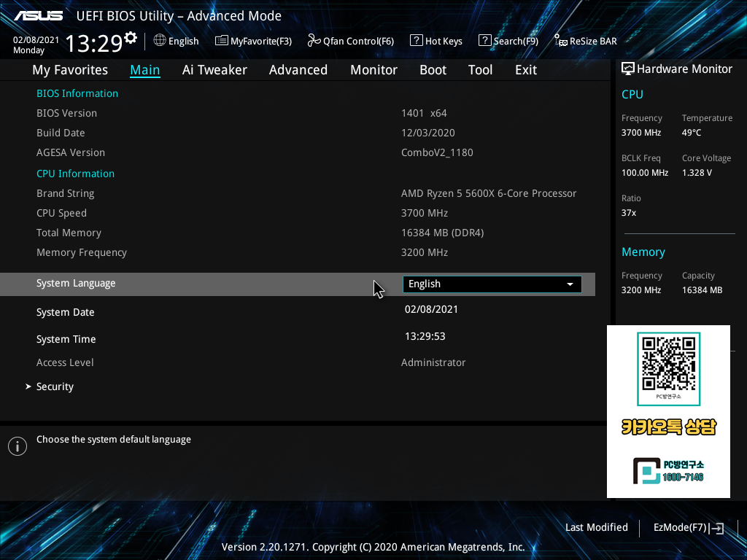747x560 pixels.
Task: Click the globe language icon
Action: pyautogui.click(x=160, y=41)
